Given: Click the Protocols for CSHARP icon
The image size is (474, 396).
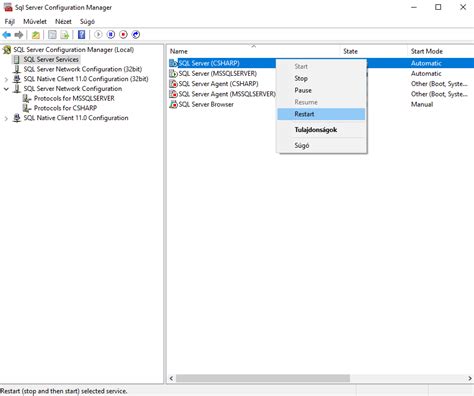Looking at the screenshot, I should 27,108.
